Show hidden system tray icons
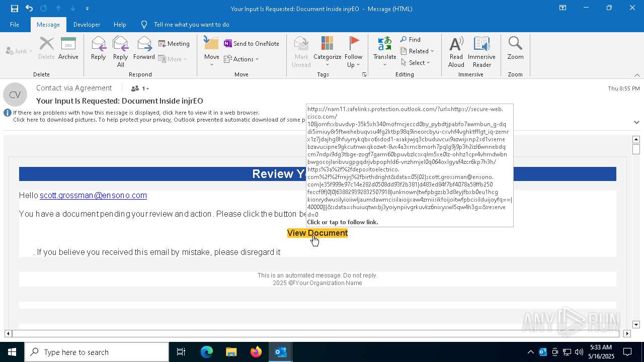This screenshot has width=644, height=362. pos(530,352)
